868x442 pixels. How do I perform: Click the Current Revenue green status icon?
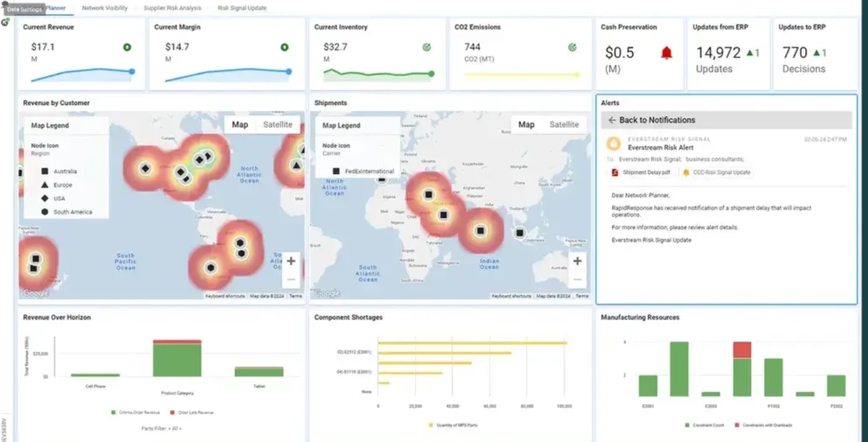127,47
